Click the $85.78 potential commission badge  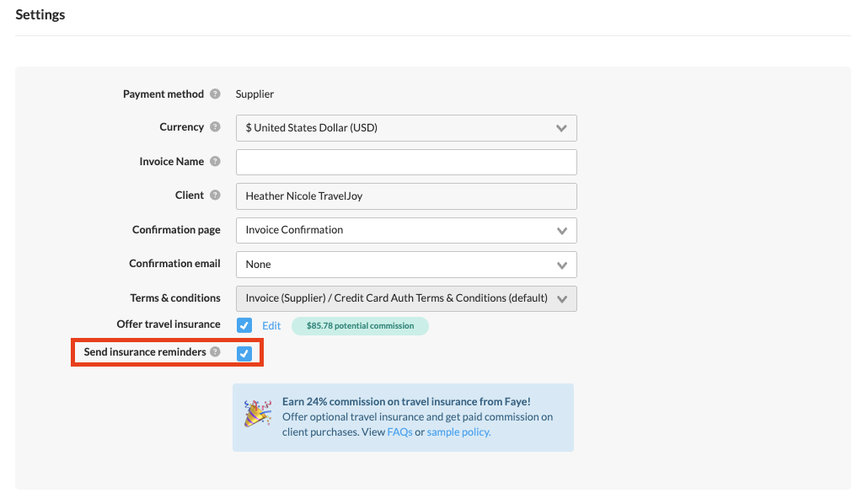[x=360, y=326]
